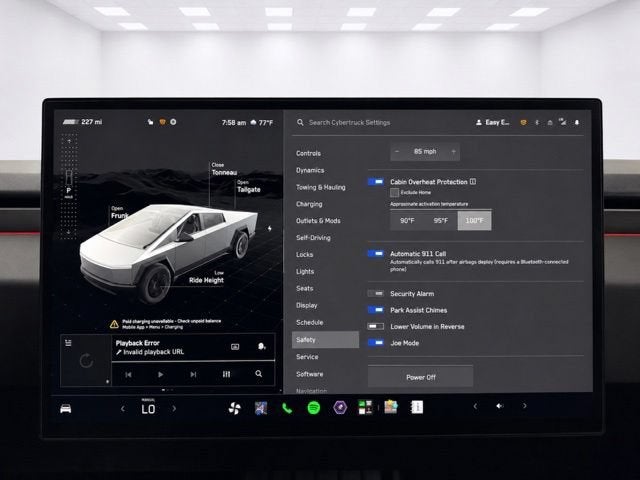Image resolution: width=640 pixels, height=480 pixels.
Task: Raise cabin temperature with right chevron
Action: click(174, 408)
